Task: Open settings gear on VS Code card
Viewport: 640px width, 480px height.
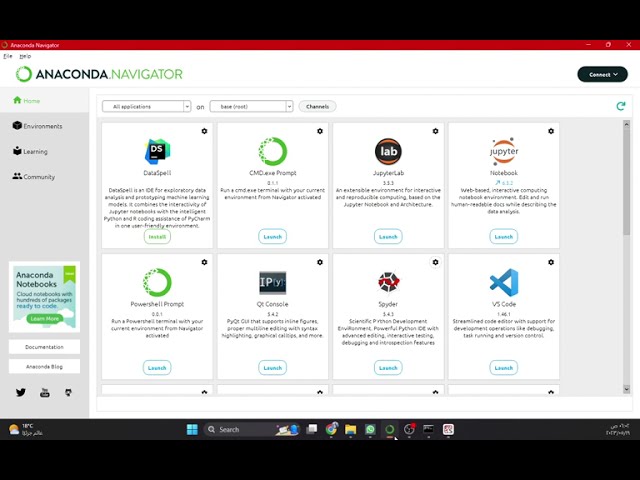Action: (551, 262)
